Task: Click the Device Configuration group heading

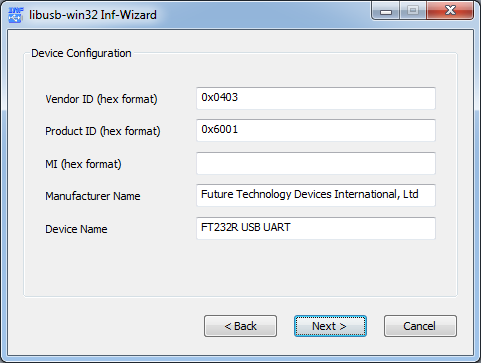Action: point(81,53)
